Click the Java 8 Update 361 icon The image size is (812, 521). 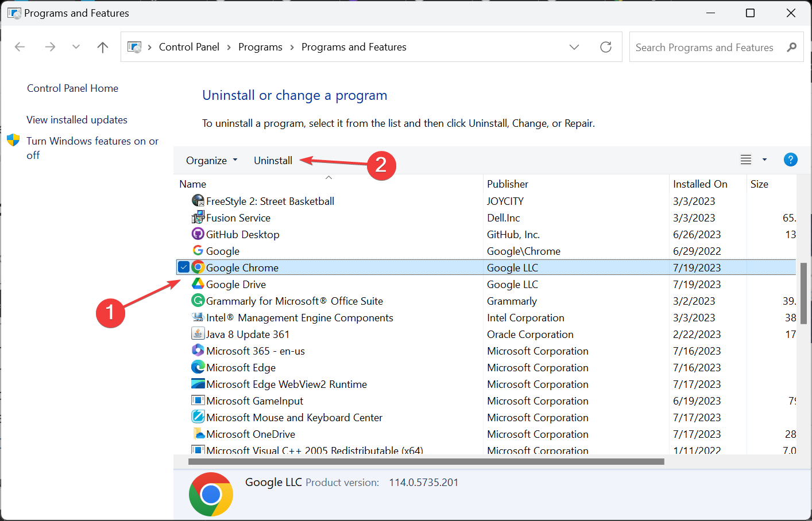[x=198, y=333]
